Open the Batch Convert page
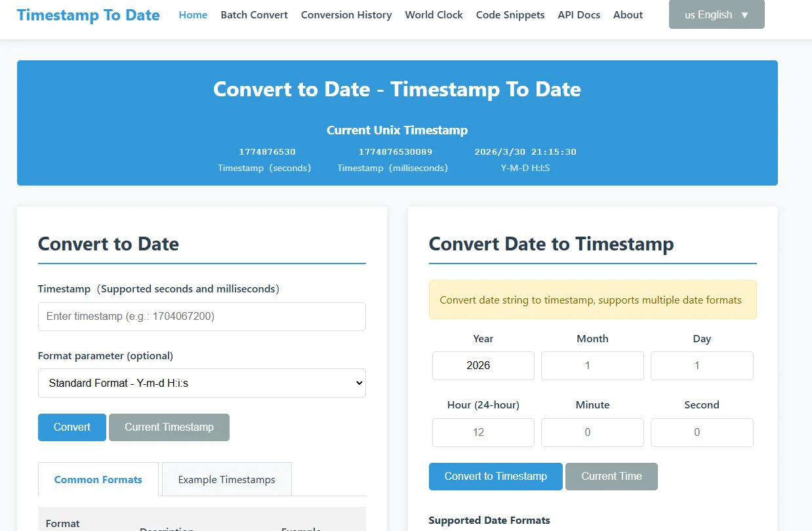 tap(254, 15)
